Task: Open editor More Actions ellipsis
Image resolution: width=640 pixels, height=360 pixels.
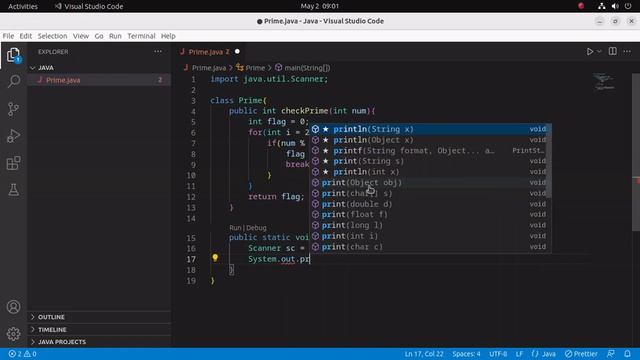Action: pos(627,51)
